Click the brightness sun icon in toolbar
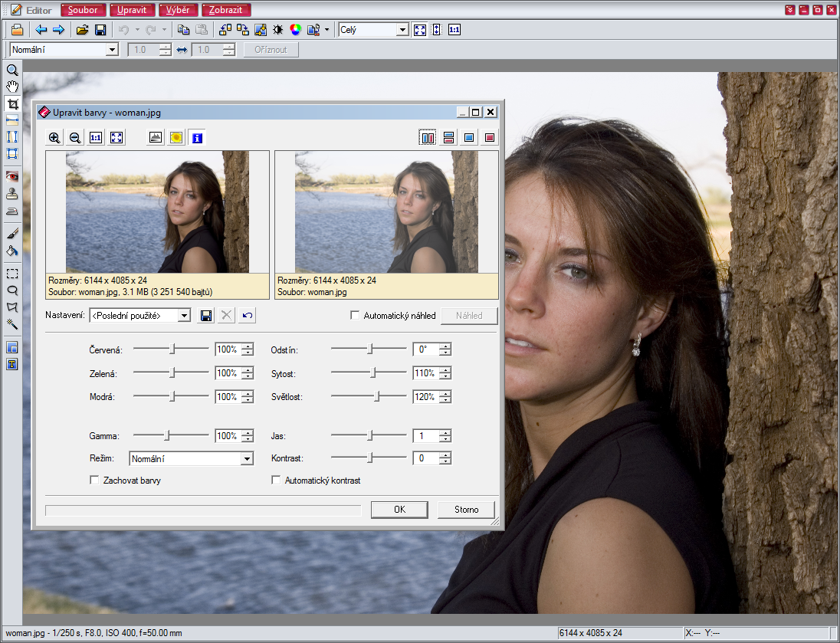This screenshot has width=840, height=643. 278,30
